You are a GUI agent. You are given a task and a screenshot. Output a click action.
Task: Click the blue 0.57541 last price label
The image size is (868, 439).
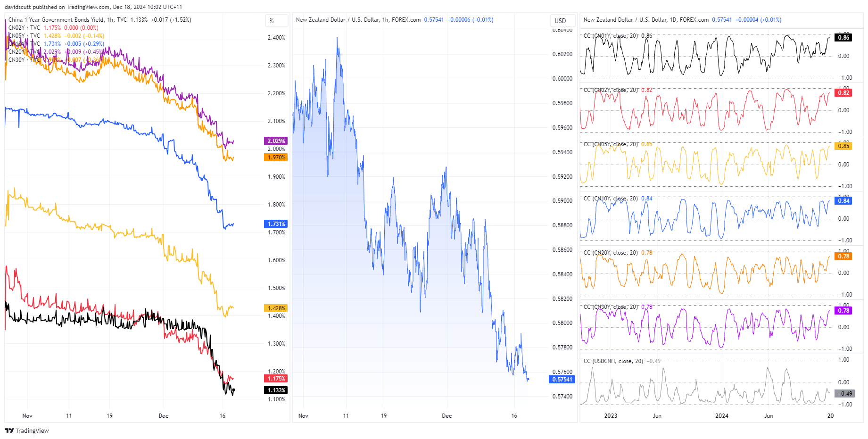point(562,380)
